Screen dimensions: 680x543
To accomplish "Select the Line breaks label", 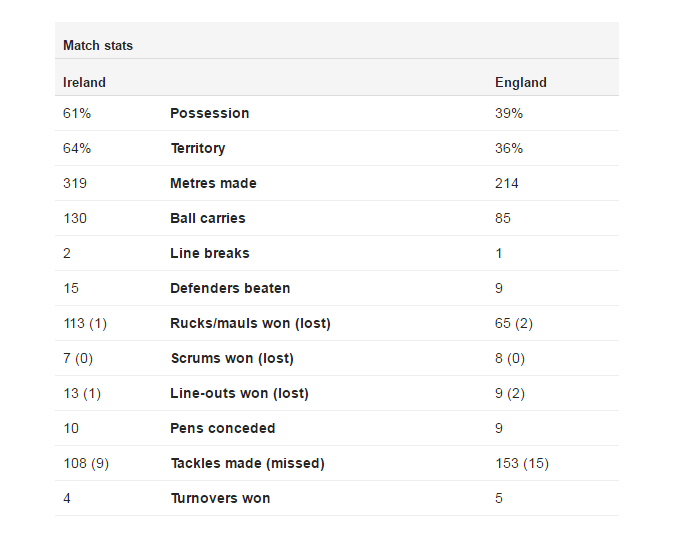I will click(209, 253).
